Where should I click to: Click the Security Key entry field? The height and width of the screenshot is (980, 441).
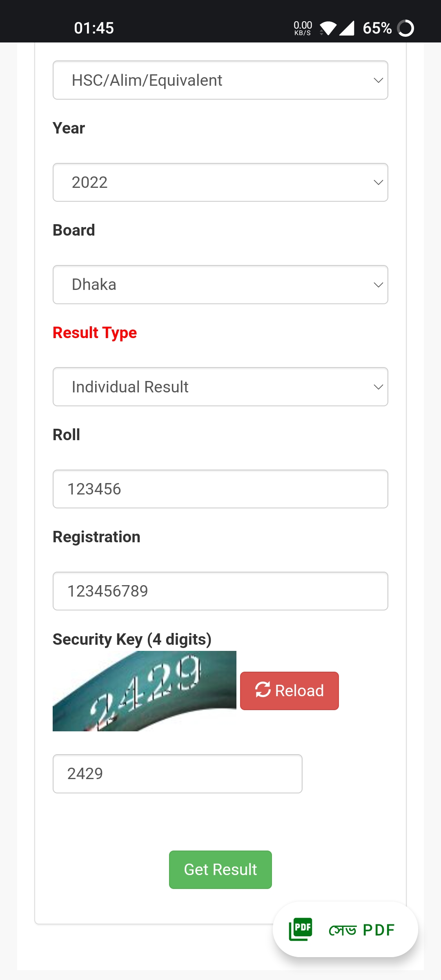pos(177,773)
